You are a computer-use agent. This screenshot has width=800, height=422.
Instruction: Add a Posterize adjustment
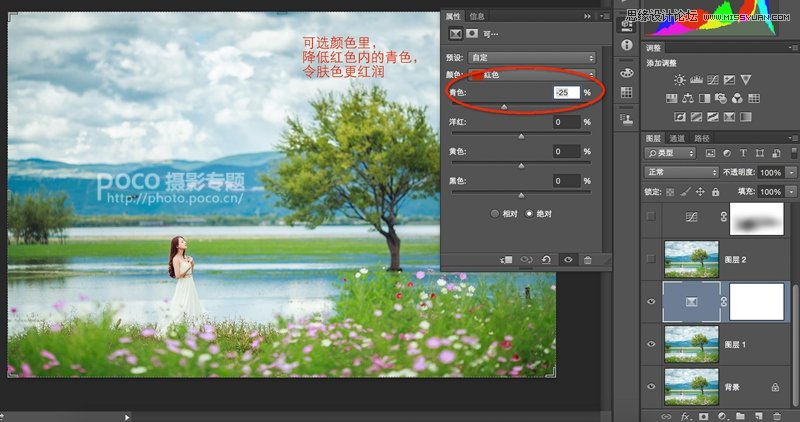click(696, 117)
